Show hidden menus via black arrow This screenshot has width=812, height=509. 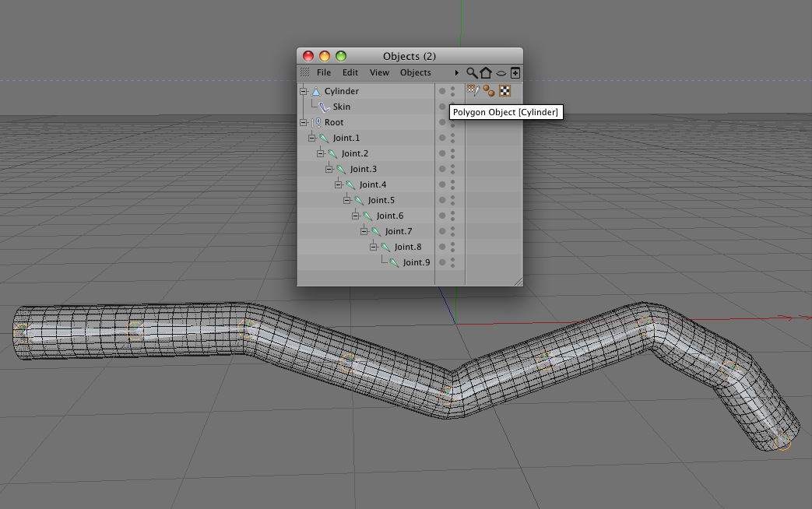click(456, 73)
